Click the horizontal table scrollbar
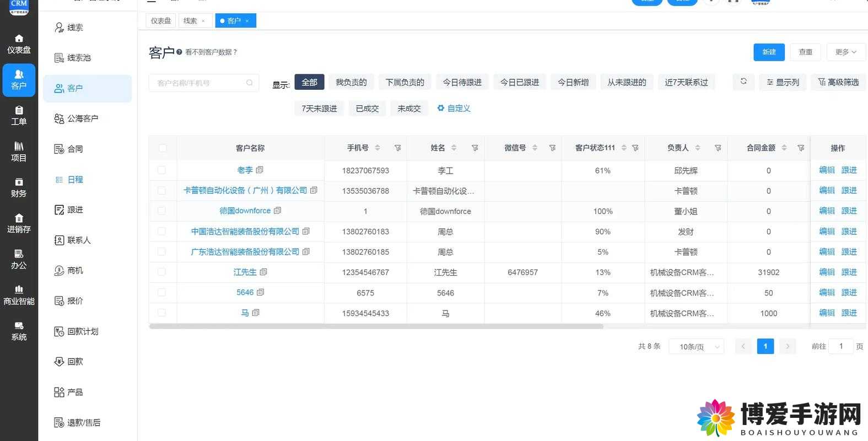This screenshot has height=441, width=868. coord(376,326)
